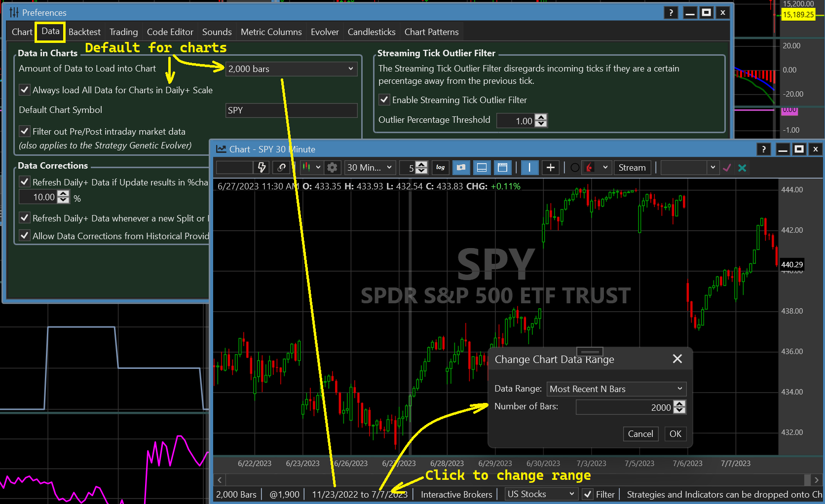Click the Number of Bars stepper arrows
The height and width of the screenshot is (504, 825).
[679, 407]
